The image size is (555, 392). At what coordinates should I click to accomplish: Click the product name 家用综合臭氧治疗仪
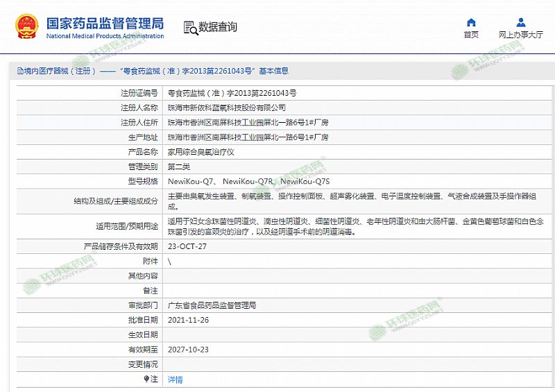pyautogui.click(x=202, y=151)
